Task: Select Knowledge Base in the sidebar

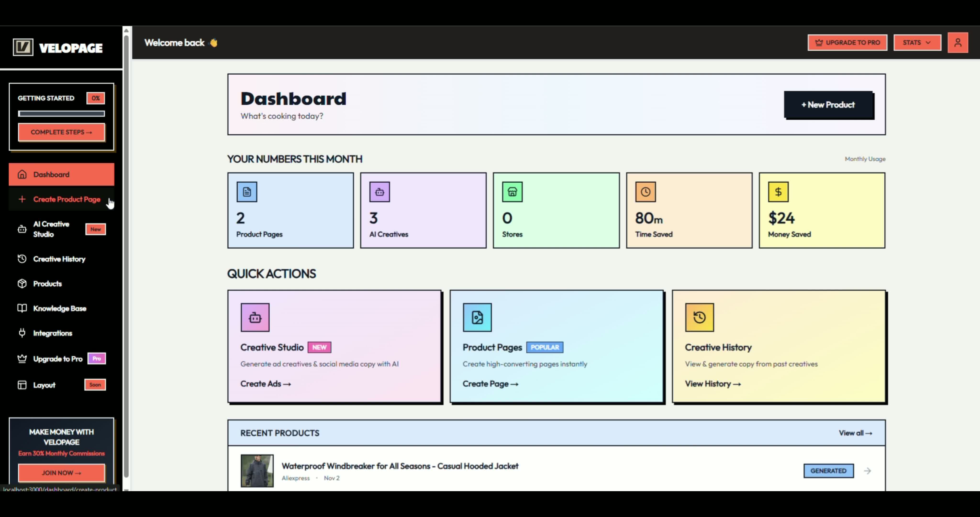Action: 59,308
